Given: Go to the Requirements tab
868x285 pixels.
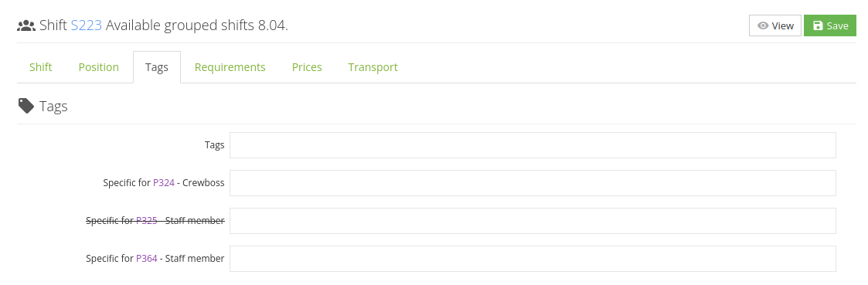Looking at the screenshot, I should 230,67.
